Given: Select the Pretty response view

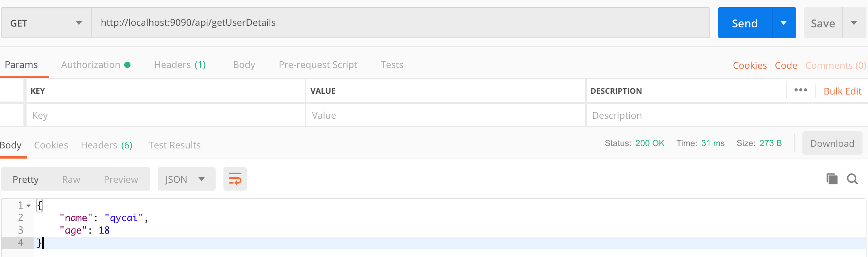Looking at the screenshot, I should pyautogui.click(x=26, y=179).
